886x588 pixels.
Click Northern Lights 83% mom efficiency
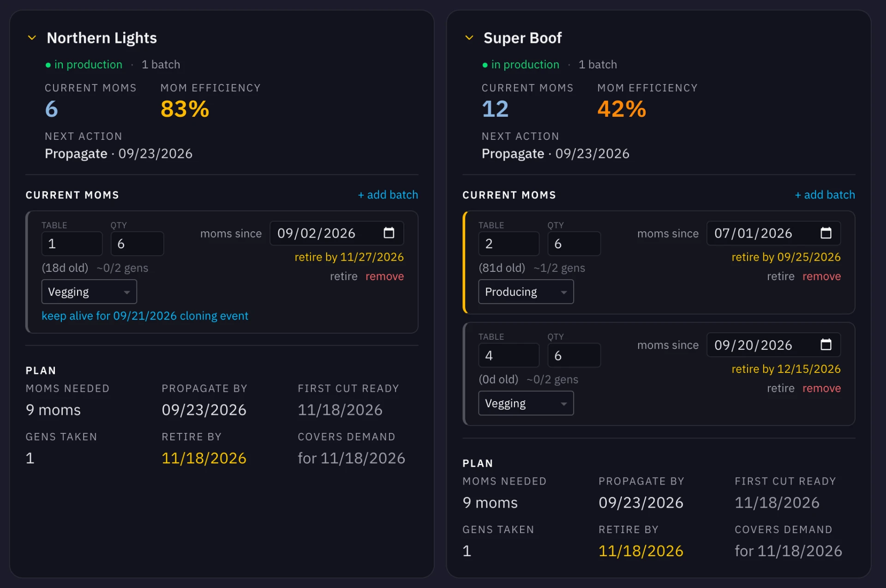click(185, 109)
